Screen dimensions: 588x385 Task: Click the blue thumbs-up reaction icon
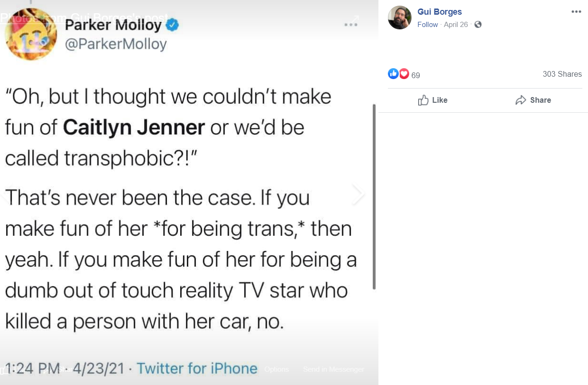393,74
